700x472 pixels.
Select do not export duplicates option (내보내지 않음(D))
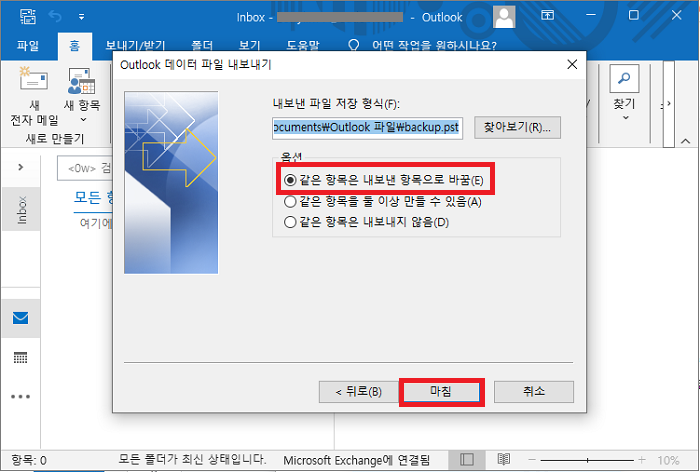click(366, 222)
